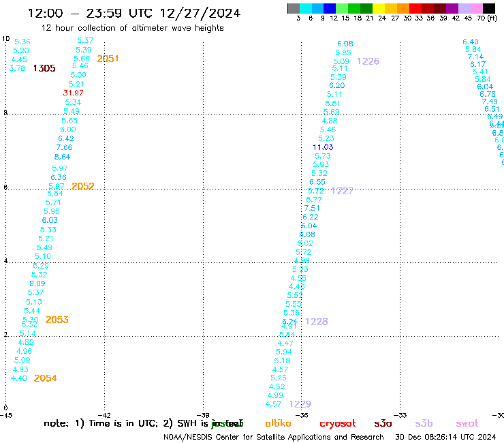Click the -39 longitude axis label
Screen dimensions: 504x443
203,415
